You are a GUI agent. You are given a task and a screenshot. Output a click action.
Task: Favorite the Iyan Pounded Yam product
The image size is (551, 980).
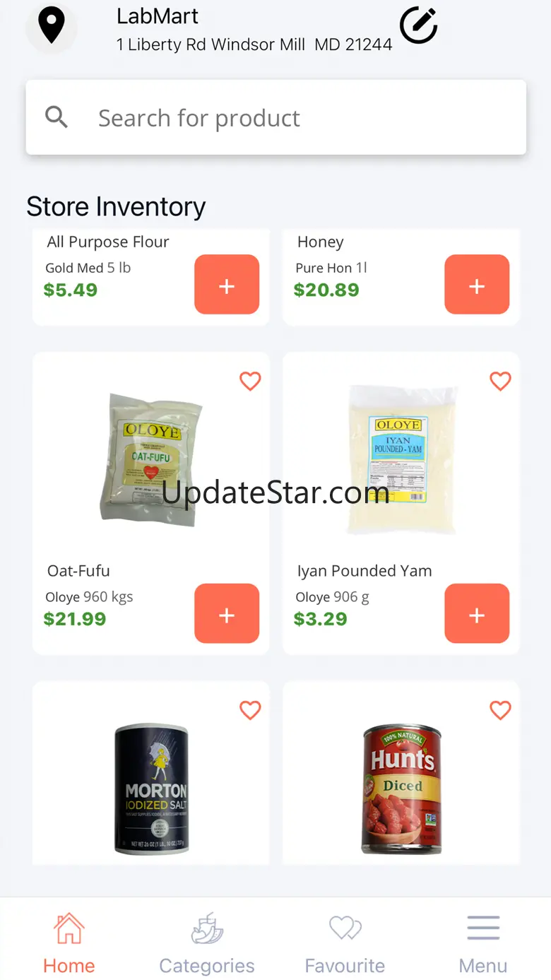500,381
